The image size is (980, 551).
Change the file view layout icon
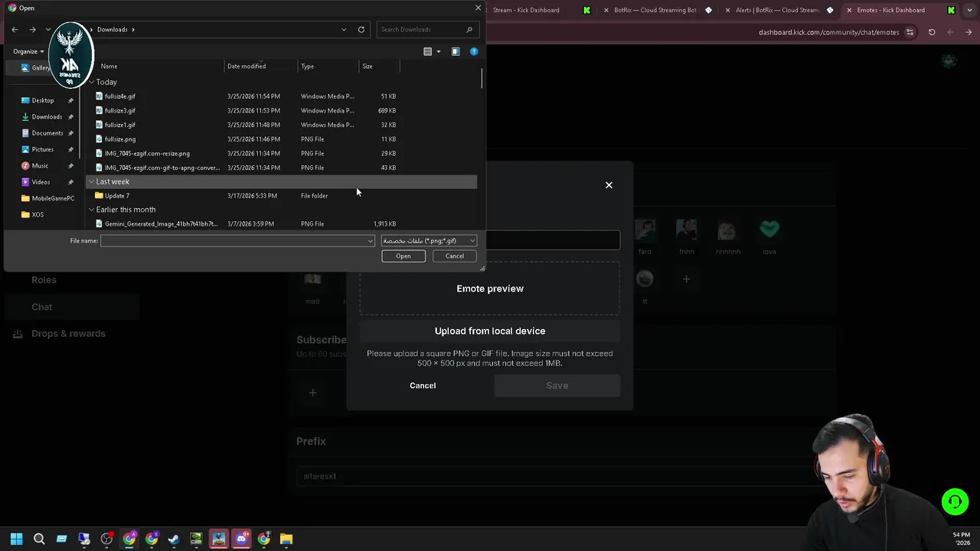click(x=428, y=51)
